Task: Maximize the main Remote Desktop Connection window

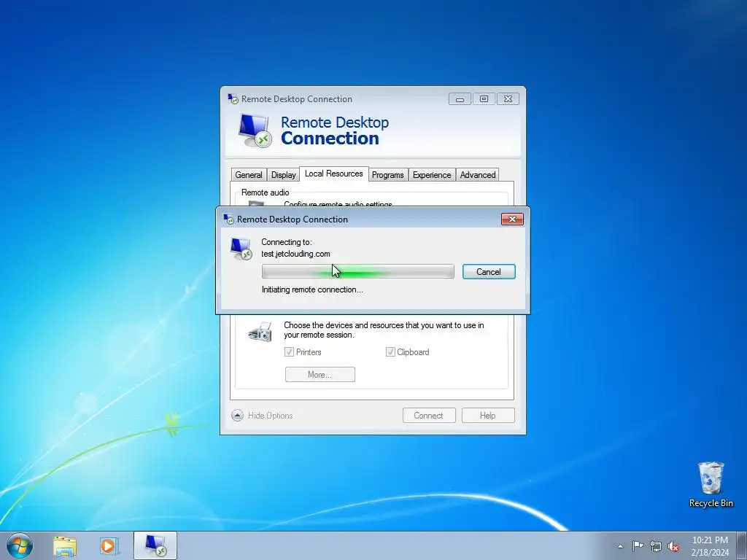Action: coord(484,98)
